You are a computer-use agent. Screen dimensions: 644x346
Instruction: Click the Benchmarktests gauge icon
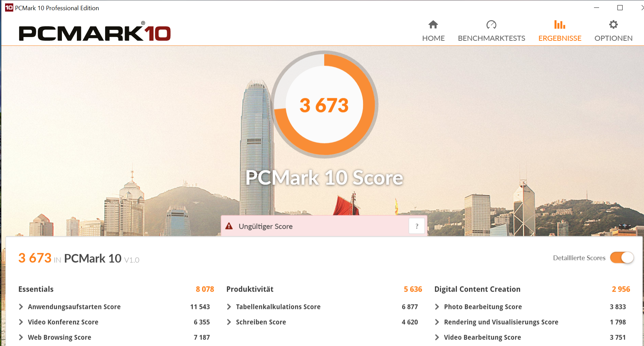[491, 24]
